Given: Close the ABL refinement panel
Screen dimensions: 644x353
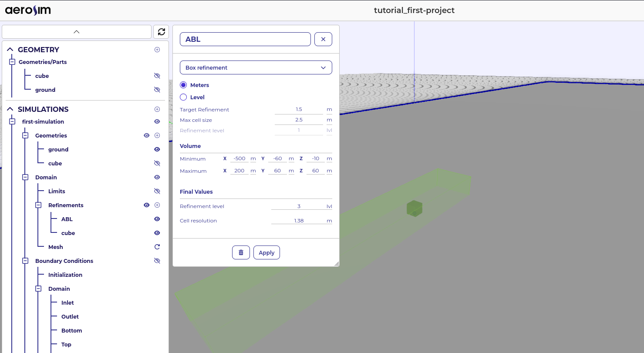Looking at the screenshot, I should (323, 39).
